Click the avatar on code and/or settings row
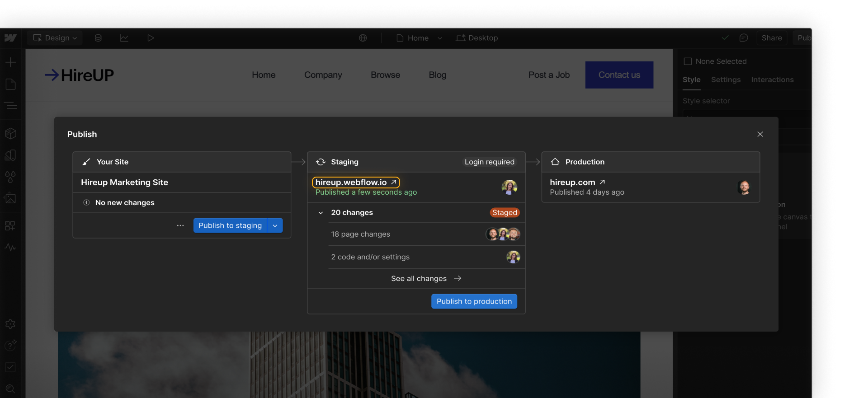The width and height of the screenshot is (868, 398). [513, 257]
